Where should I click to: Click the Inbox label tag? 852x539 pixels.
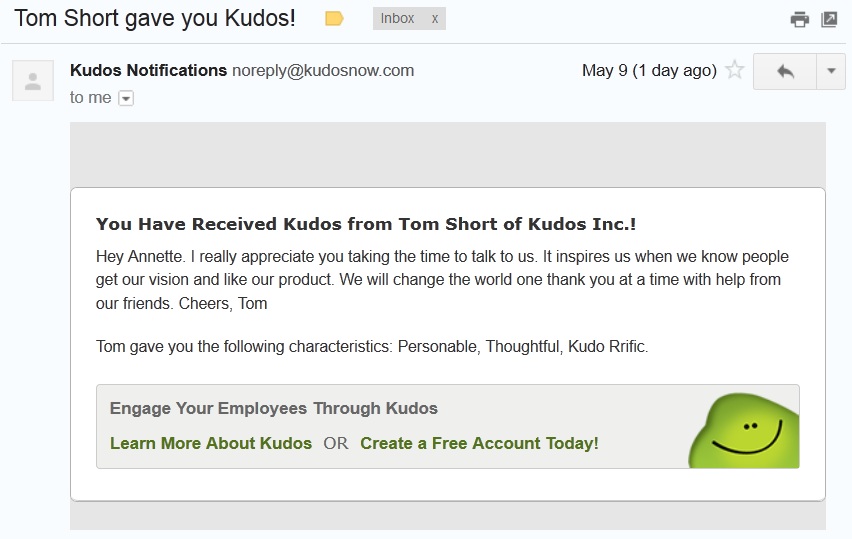coord(398,19)
